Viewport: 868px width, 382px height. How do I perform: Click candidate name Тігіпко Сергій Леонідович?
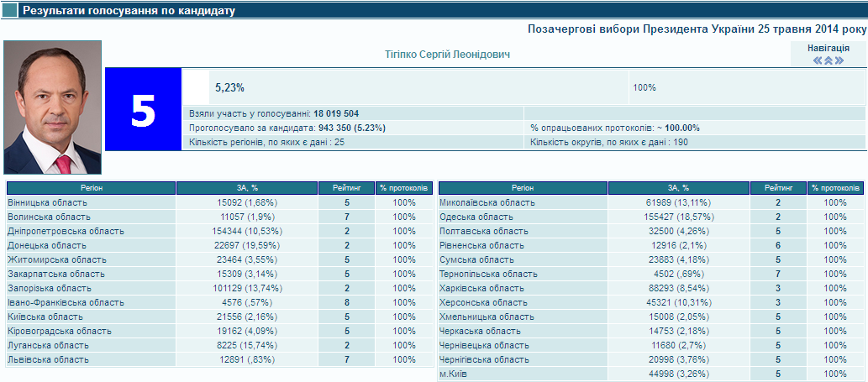click(x=447, y=55)
